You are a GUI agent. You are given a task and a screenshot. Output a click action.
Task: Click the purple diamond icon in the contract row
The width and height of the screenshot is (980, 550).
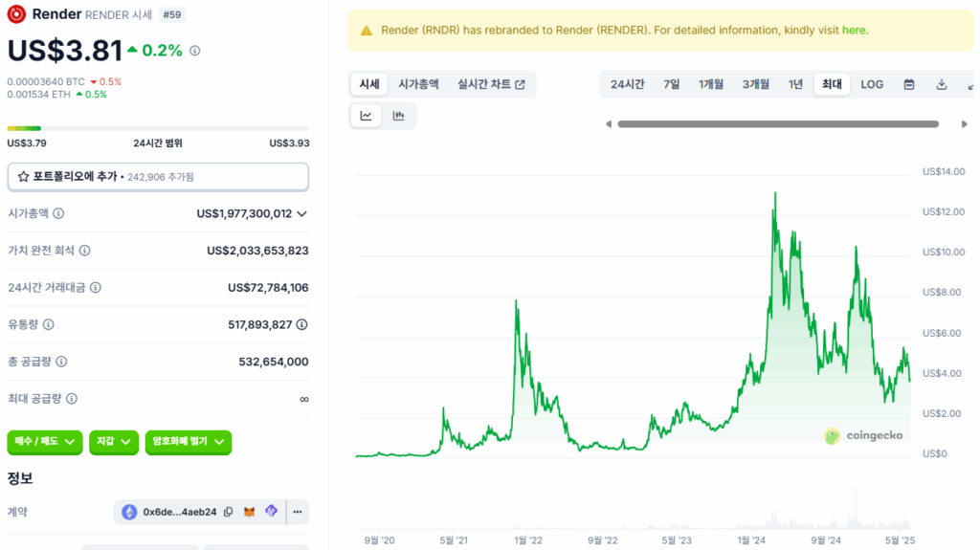tap(271, 511)
